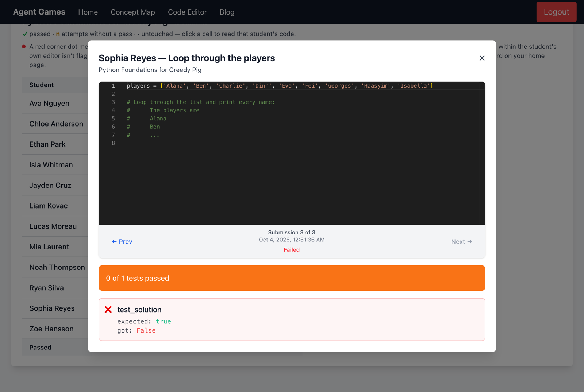
Task: Click the red Failed status label
Action: pyautogui.click(x=292, y=250)
